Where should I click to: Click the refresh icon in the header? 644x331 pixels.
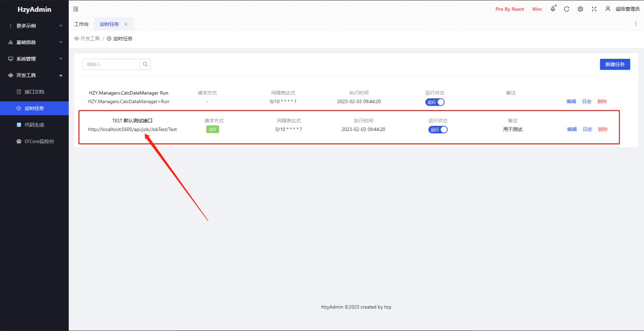click(x=567, y=9)
